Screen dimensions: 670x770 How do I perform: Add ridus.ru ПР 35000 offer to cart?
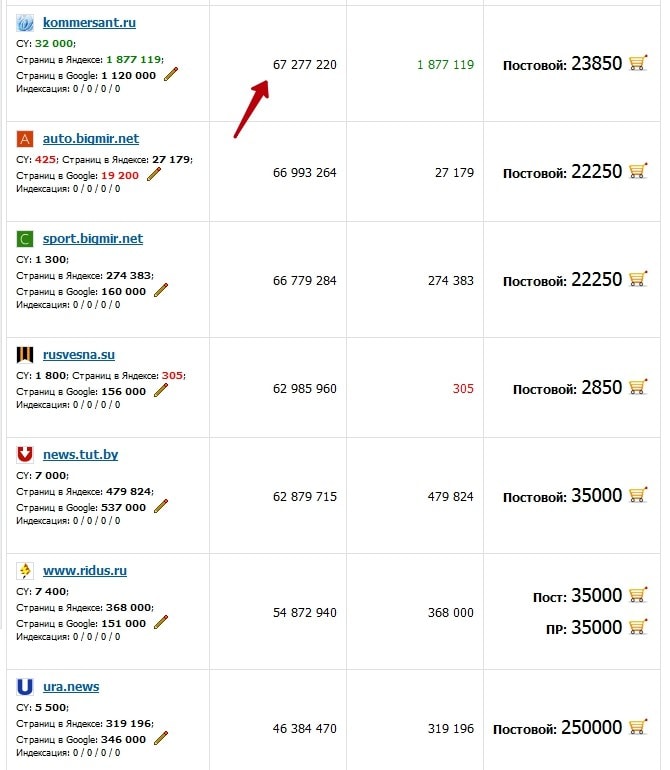click(x=638, y=627)
